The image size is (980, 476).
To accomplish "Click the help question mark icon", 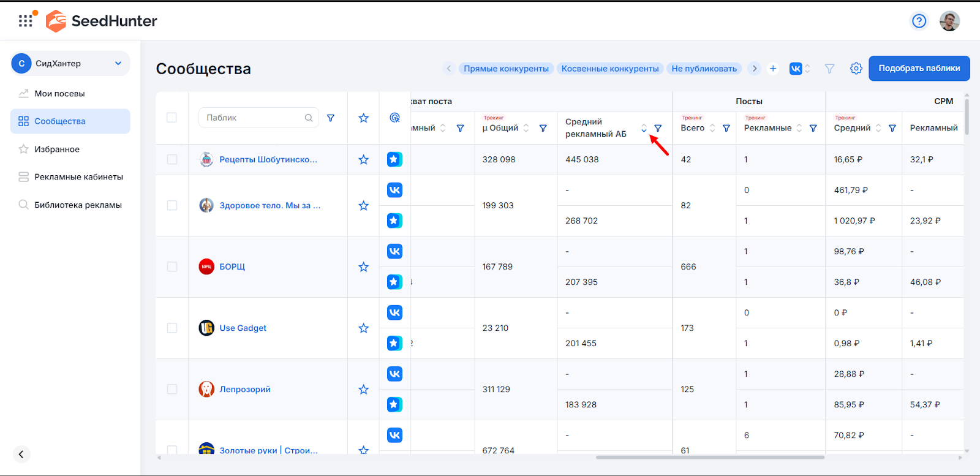I will [919, 21].
